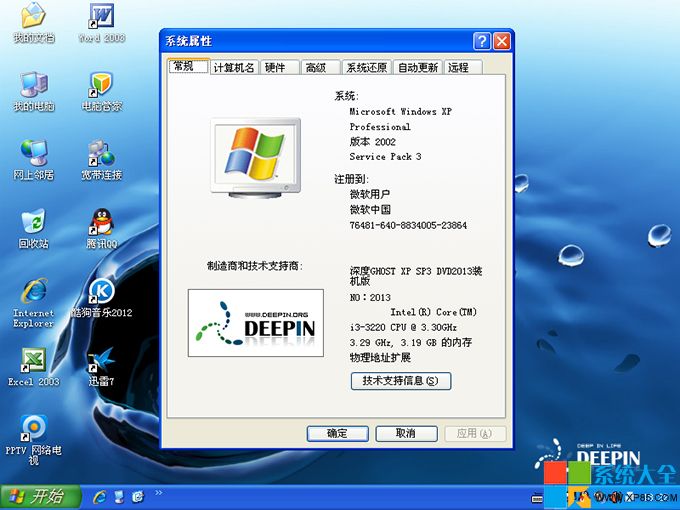Switch to the 系统还原 tab
Screen dimensions: 680x510
click(x=367, y=68)
